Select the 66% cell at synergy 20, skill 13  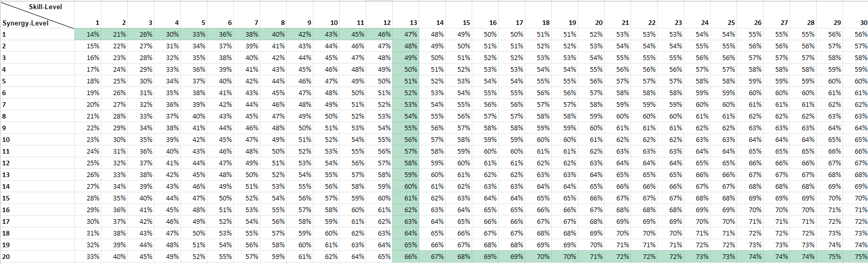click(x=411, y=257)
